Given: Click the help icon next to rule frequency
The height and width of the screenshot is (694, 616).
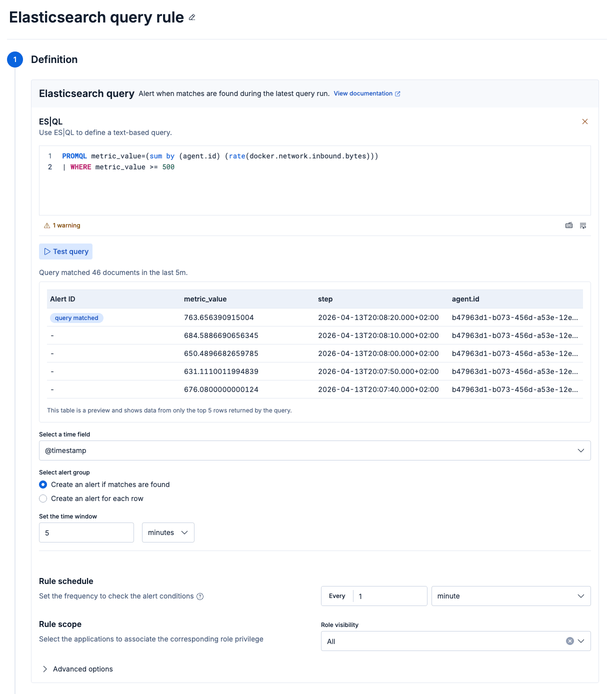Looking at the screenshot, I should 200,596.
